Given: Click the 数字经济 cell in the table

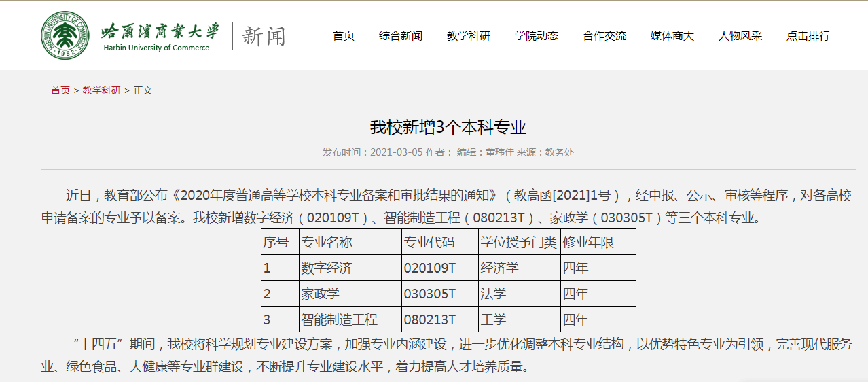Looking at the screenshot, I should tap(327, 268).
